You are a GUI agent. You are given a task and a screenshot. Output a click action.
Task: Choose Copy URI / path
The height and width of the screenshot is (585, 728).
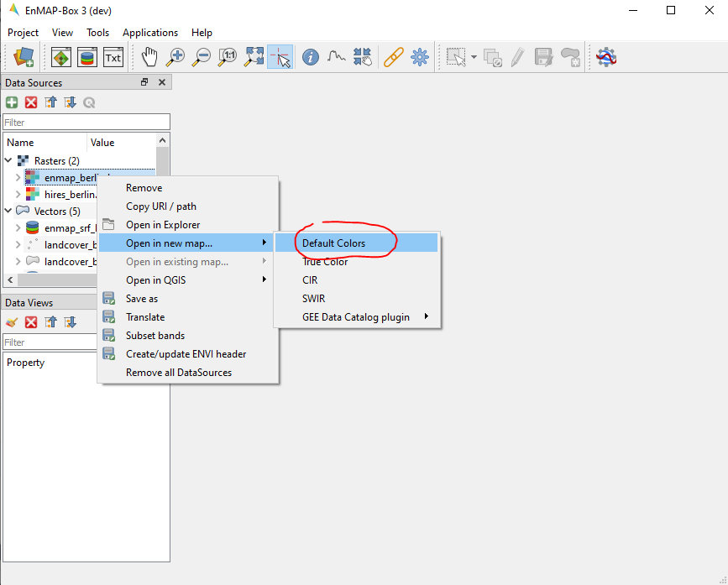tap(188, 206)
